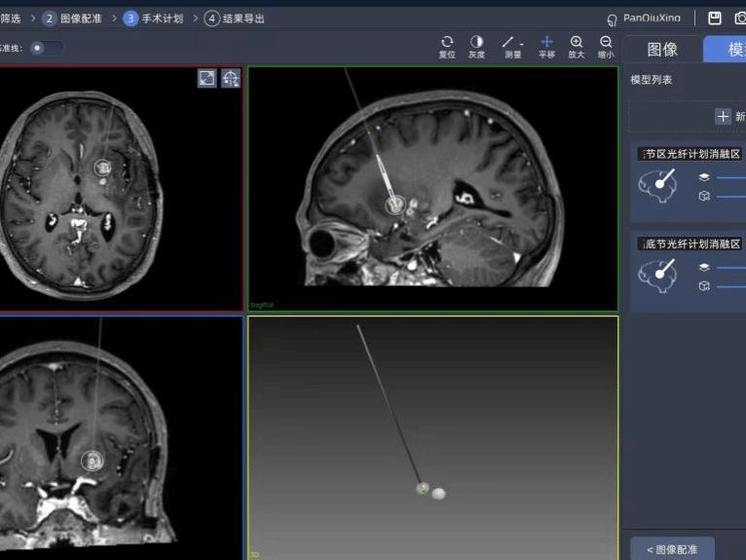
Task: Go to step 2 图像配准
Action: point(72,19)
